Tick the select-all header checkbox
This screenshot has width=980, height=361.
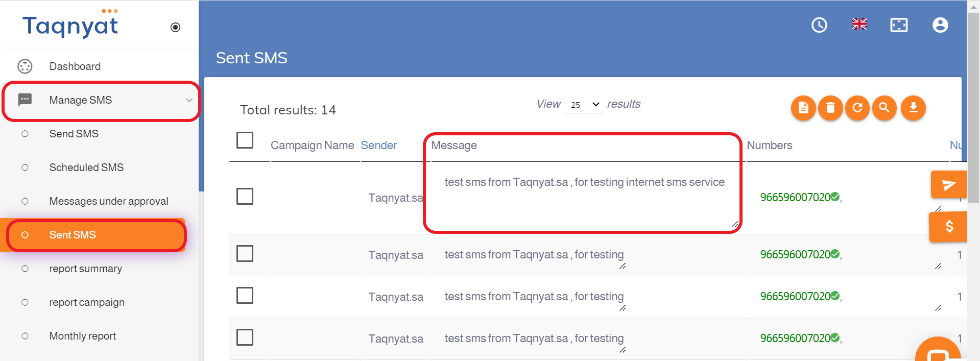pos(245,140)
